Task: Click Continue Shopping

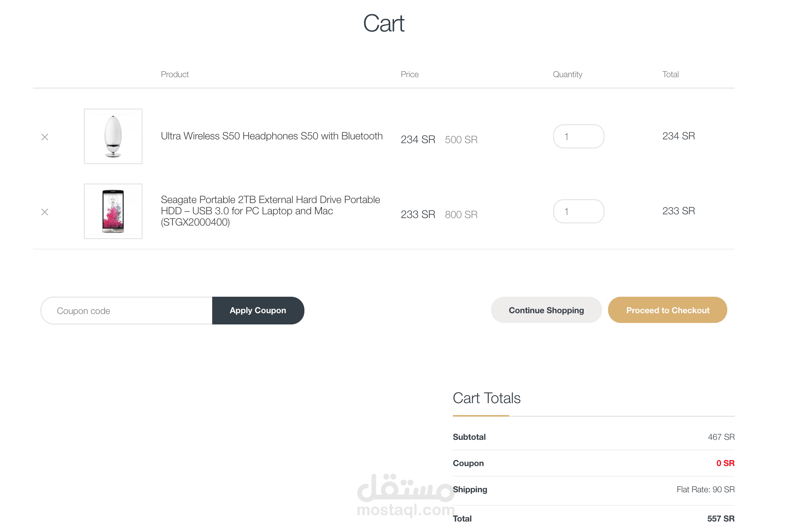Action: 546,310
